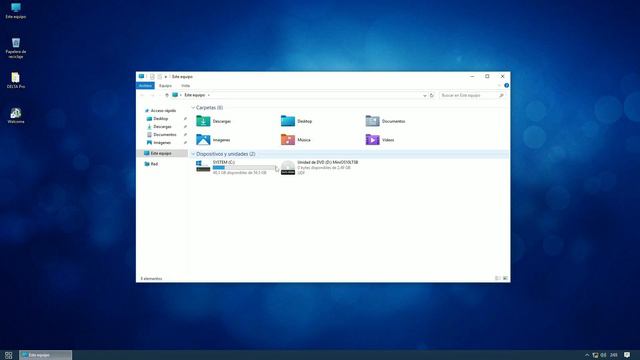The width and height of the screenshot is (640, 360).
Task: Click the new folder icon in title bar
Action: click(160, 76)
